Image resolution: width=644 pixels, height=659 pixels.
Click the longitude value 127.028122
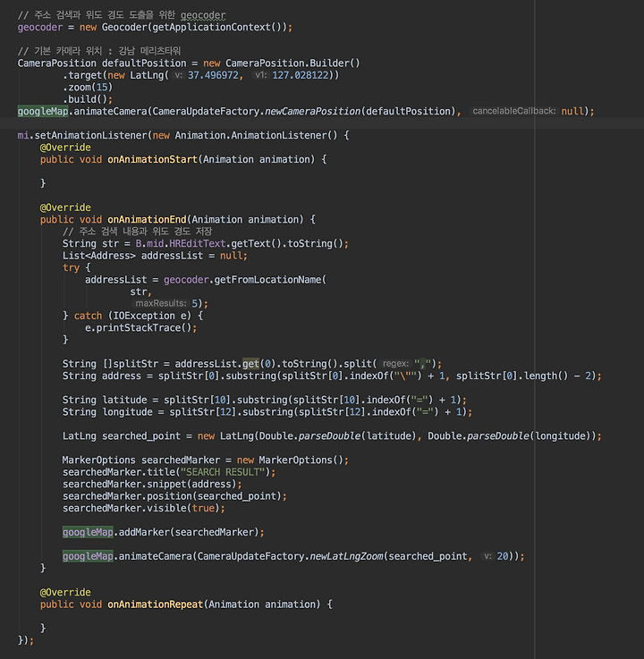click(301, 76)
